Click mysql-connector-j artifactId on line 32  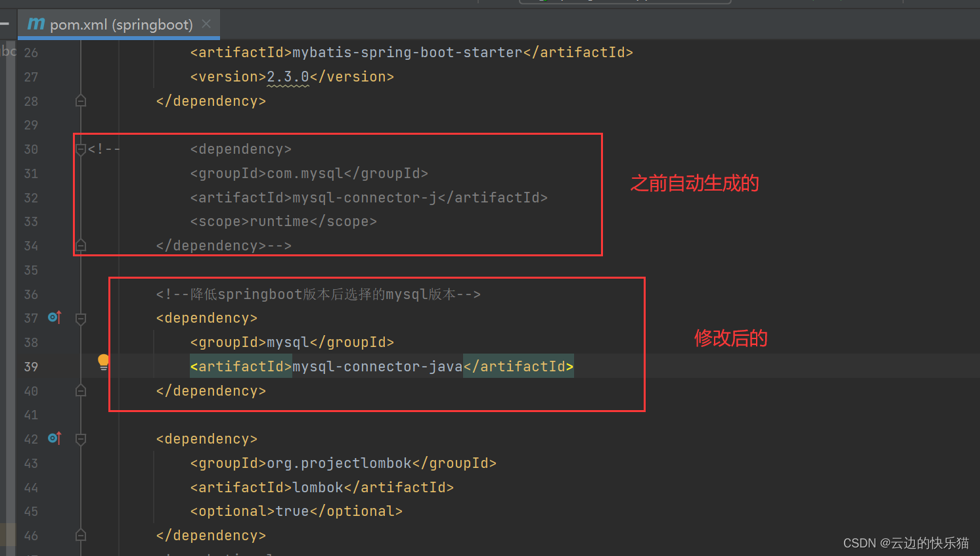[x=365, y=198]
